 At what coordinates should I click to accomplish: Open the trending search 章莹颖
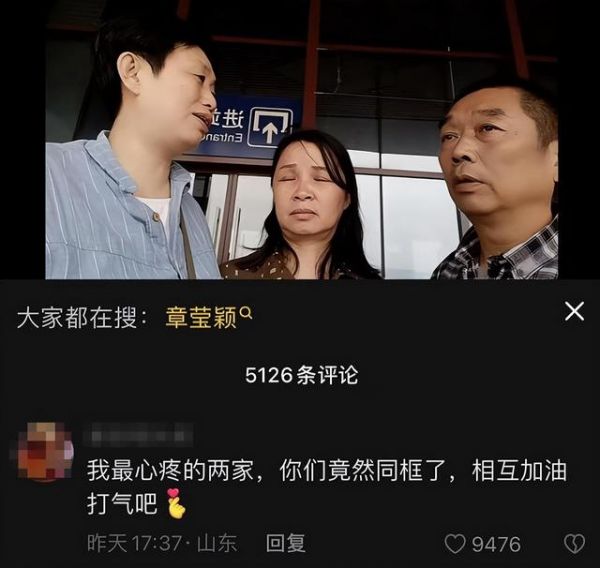point(201,318)
